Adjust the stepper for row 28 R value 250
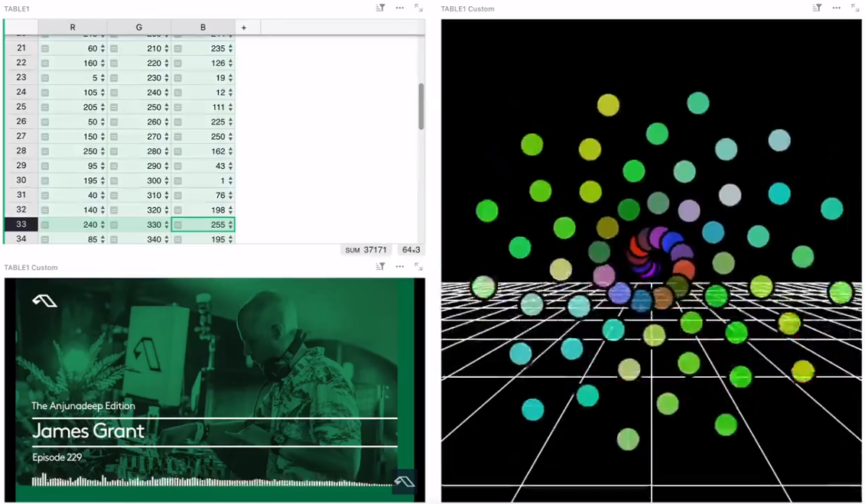This screenshot has width=865, height=504. [x=102, y=151]
